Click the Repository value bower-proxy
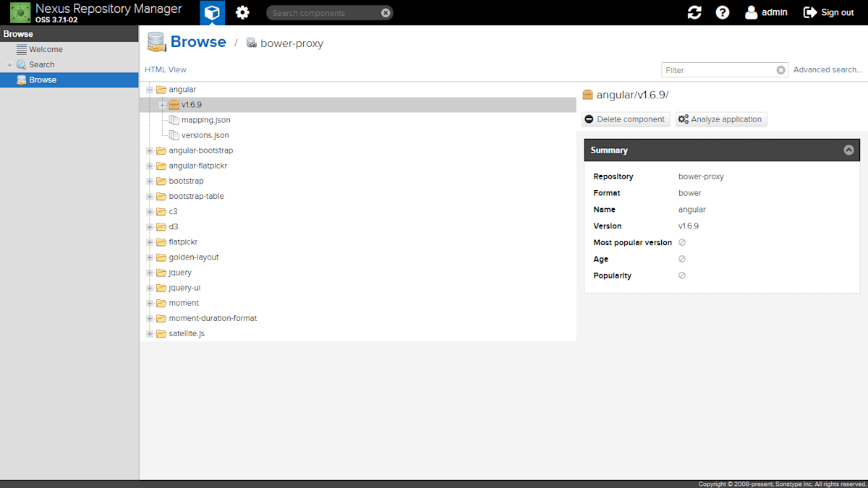The image size is (868, 488). (x=701, y=176)
